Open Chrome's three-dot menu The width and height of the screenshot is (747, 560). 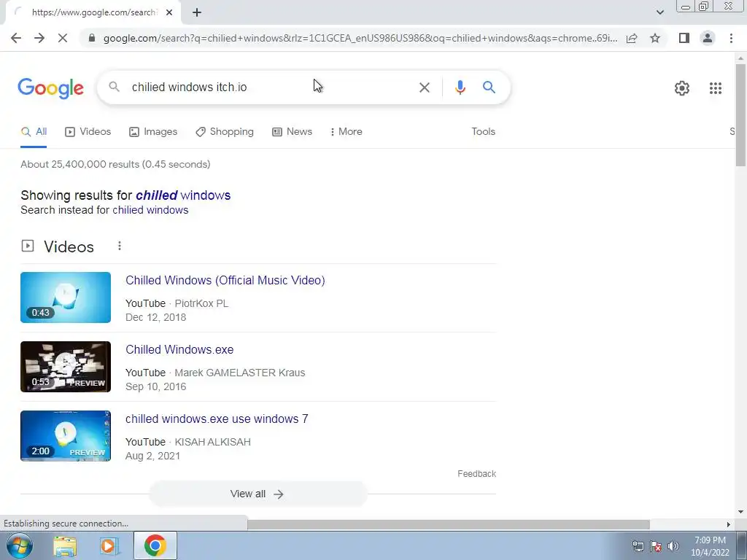click(x=731, y=38)
